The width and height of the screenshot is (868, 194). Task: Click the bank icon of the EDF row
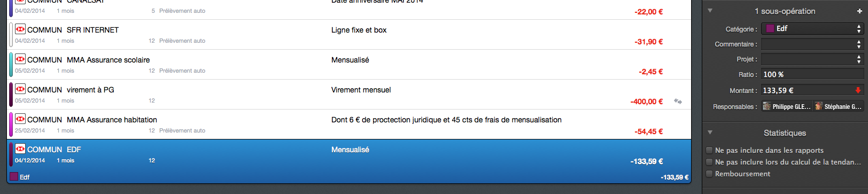pos(20,149)
